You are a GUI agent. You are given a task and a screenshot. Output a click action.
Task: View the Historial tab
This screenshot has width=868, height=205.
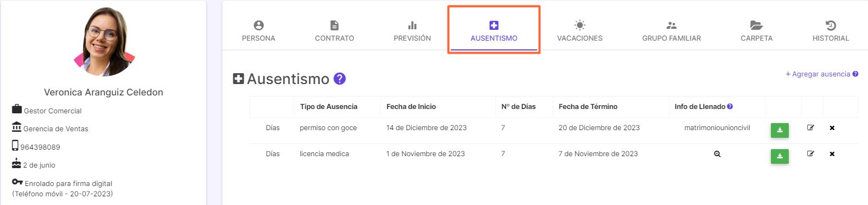tap(831, 31)
